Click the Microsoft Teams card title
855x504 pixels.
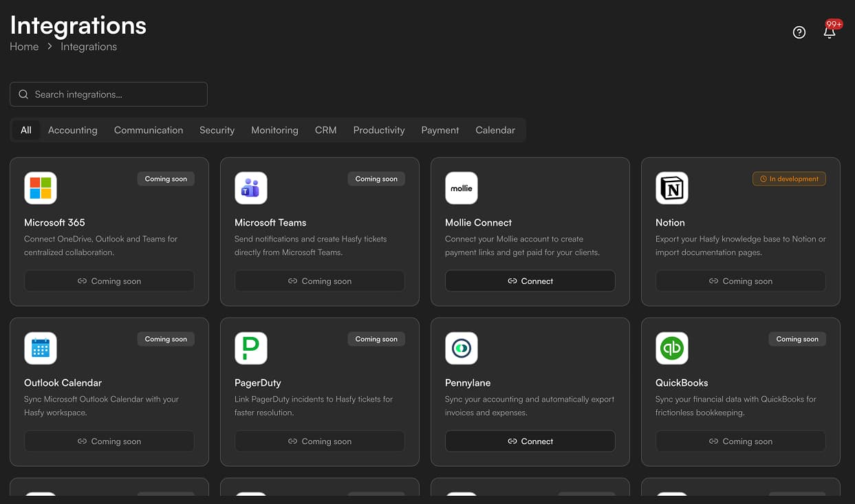coord(270,223)
